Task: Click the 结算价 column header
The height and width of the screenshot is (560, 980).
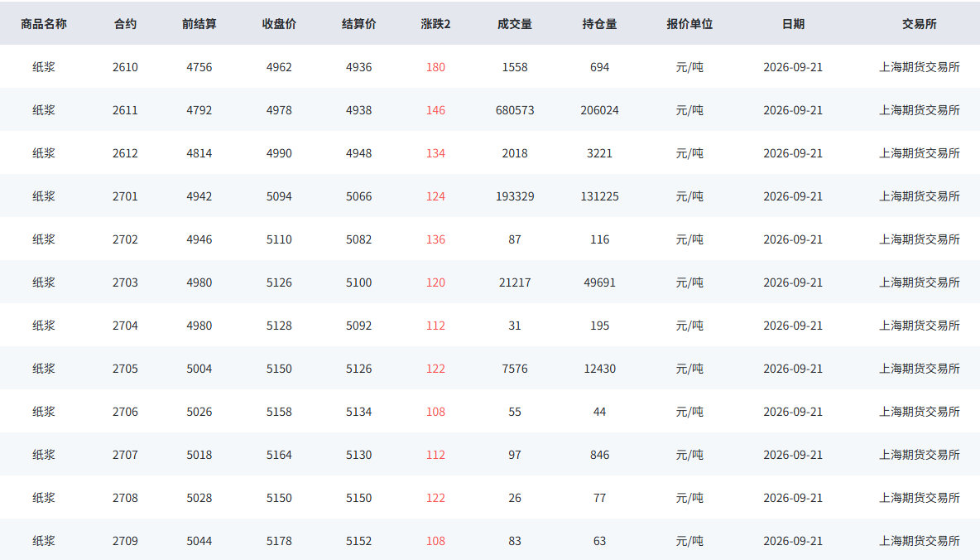Action: (x=358, y=24)
